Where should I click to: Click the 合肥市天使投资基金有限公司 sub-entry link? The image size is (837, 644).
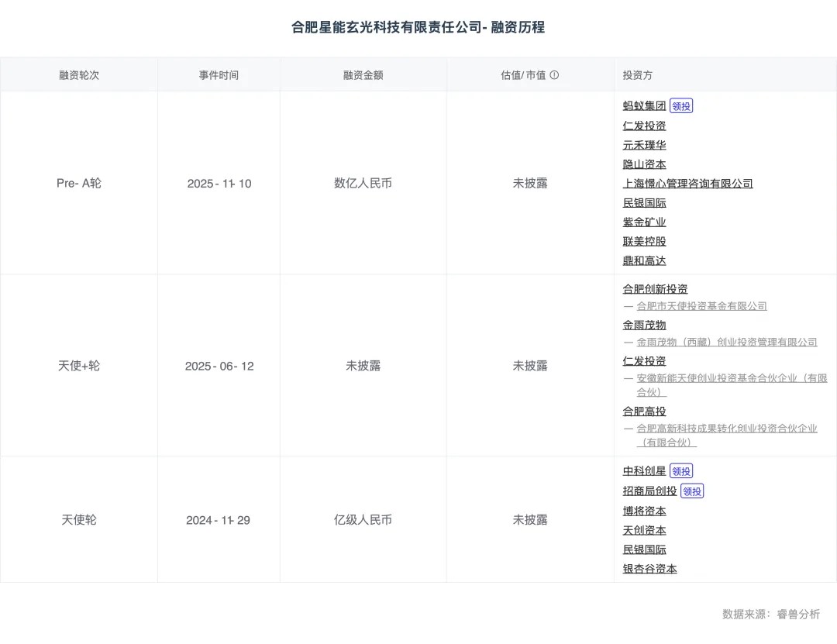coord(701,305)
